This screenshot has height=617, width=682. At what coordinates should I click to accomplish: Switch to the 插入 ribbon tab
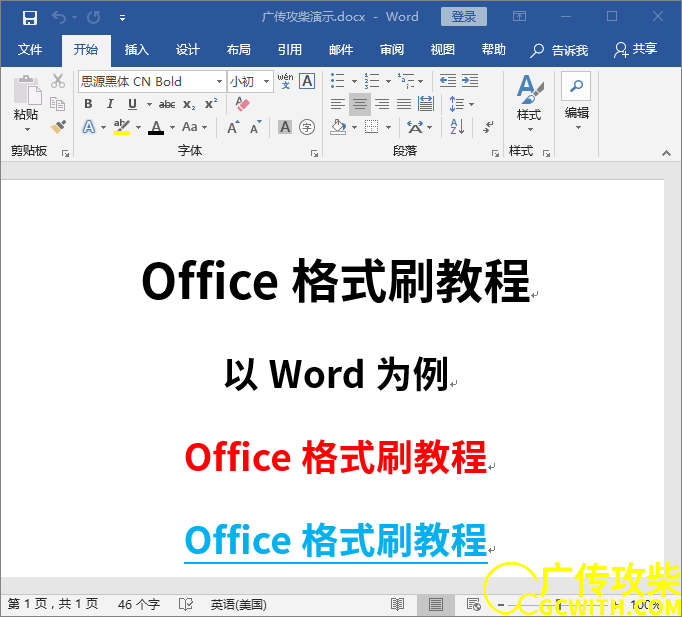[x=136, y=49]
